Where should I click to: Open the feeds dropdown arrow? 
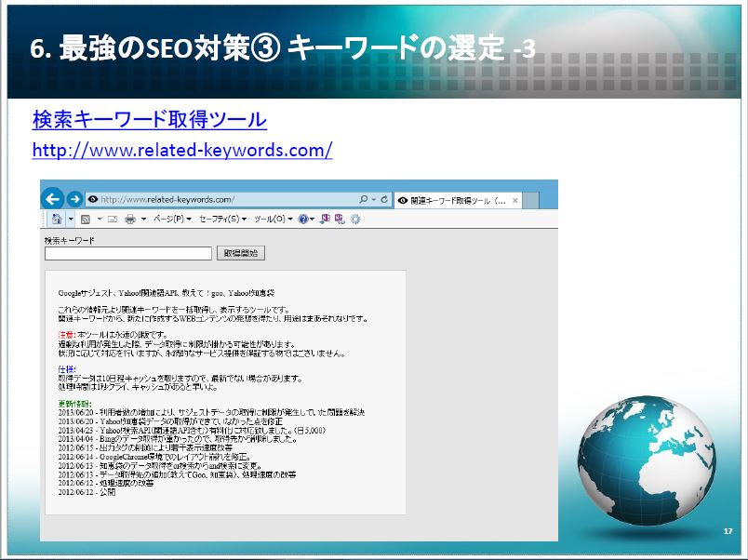98,220
